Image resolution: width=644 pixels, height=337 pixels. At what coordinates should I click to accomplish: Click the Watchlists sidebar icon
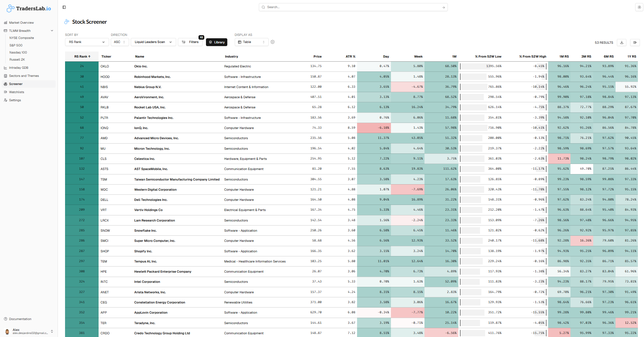coord(5,92)
